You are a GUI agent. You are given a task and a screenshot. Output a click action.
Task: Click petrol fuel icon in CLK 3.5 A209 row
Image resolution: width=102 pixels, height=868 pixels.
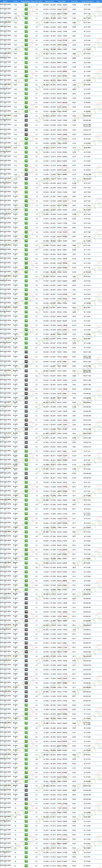coord(26,58)
